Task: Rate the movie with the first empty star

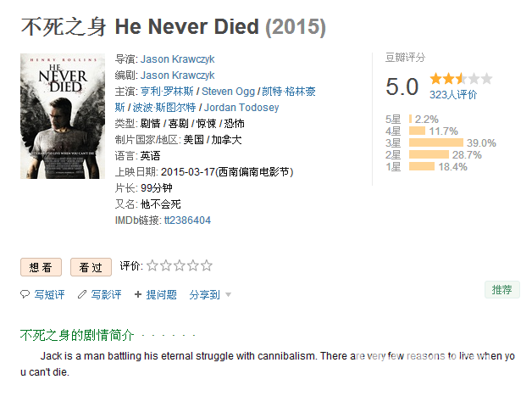Action: pos(152,265)
